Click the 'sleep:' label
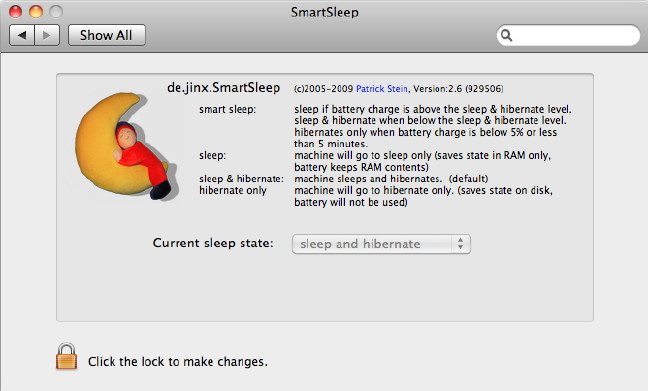Viewport: 648px width, 391px height. 212,155
